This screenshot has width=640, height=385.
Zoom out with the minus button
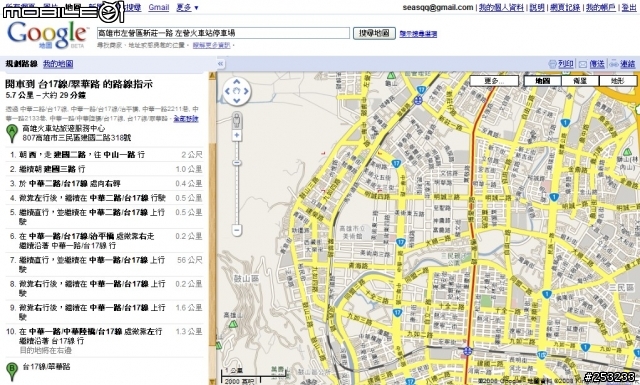(x=237, y=230)
